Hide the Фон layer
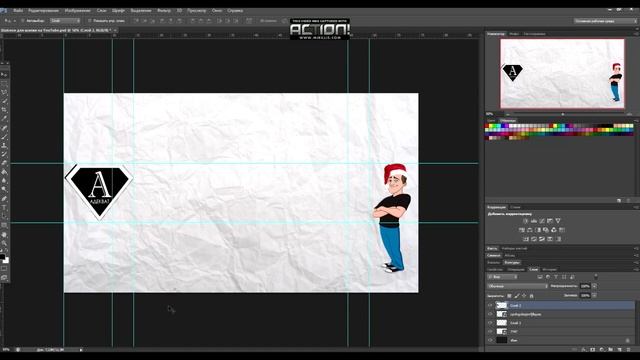The width and height of the screenshot is (640, 360). (490, 340)
